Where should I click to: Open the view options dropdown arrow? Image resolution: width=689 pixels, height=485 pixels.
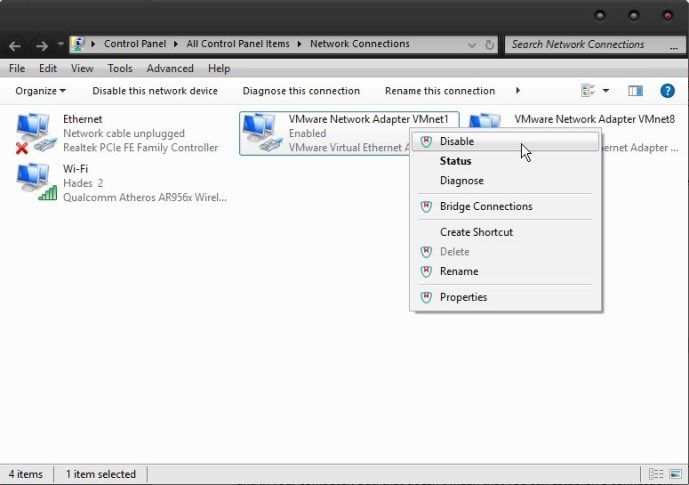(606, 91)
